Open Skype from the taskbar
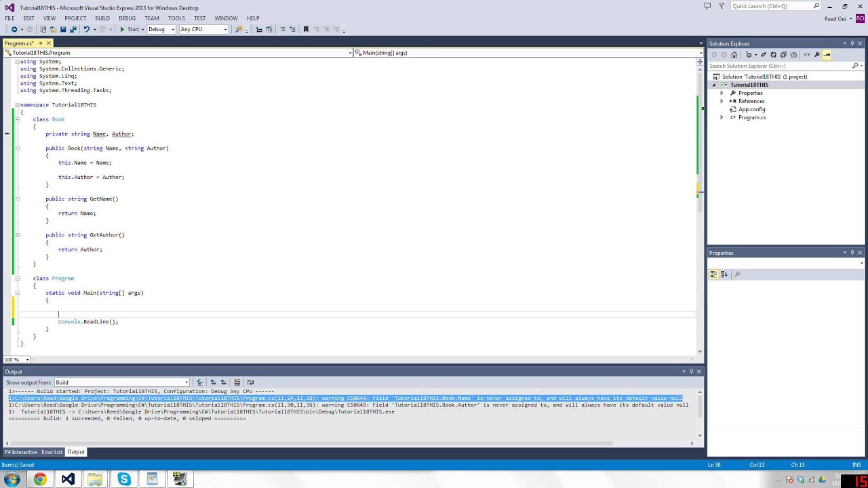Screen dimensions: 868x488 (124, 479)
